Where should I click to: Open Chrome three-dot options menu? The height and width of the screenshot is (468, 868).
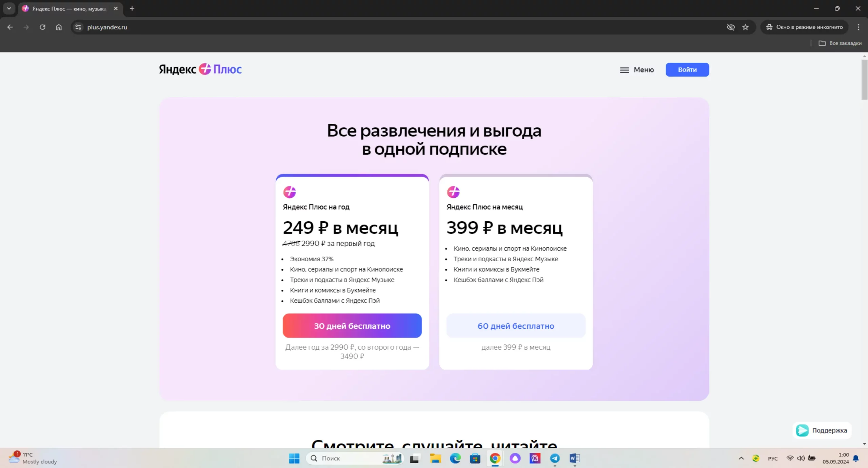858,27
